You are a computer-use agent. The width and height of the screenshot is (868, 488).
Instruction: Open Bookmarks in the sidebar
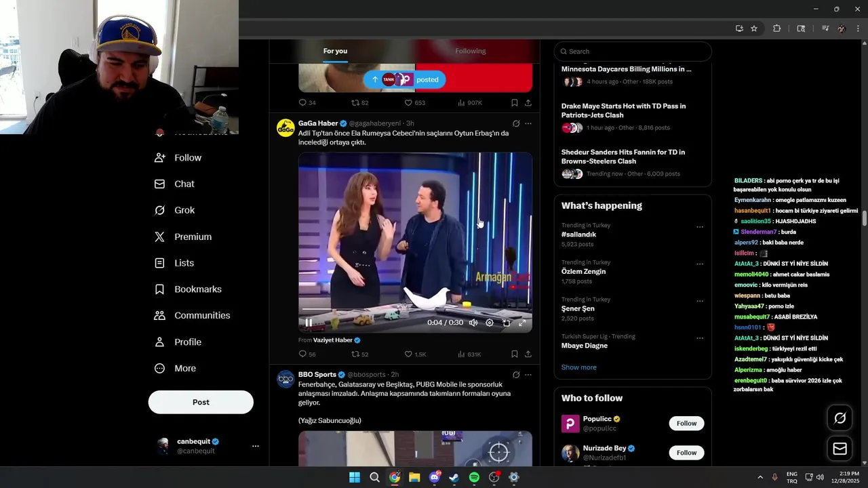188,289
